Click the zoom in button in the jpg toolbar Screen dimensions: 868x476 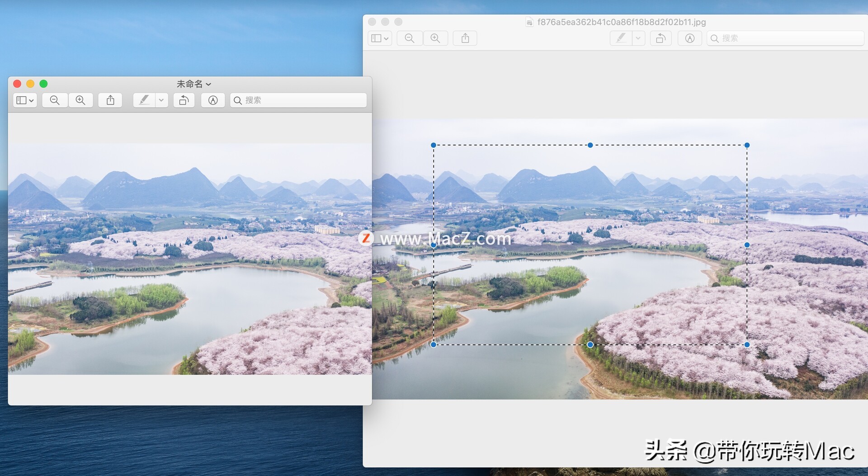tap(435, 38)
